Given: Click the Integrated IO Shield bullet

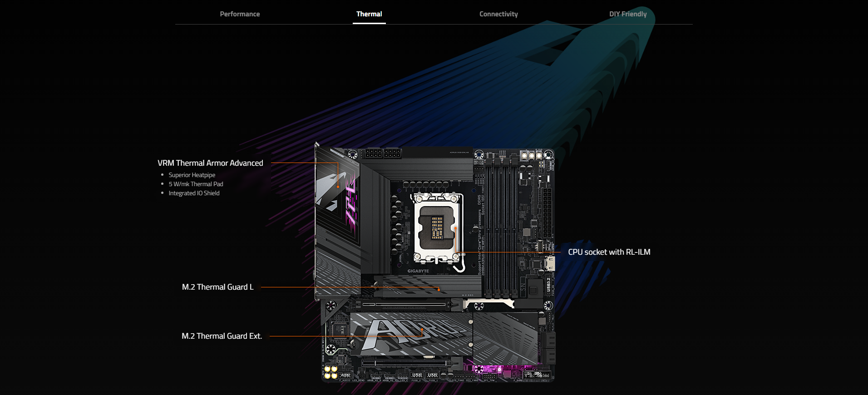Looking at the screenshot, I should click(x=194, y=193).
